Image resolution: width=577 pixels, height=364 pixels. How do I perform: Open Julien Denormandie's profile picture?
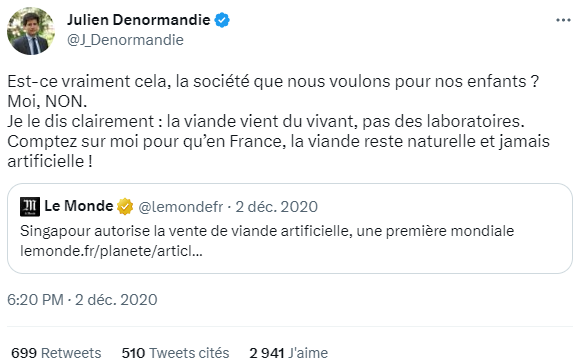click(x=31, y=31)
